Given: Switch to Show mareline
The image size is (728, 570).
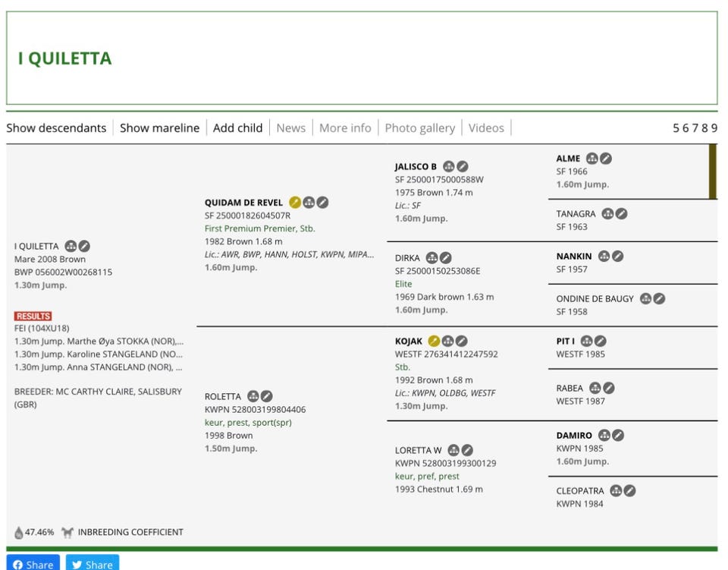Looking at the screenshot, I should coord(160,128).
